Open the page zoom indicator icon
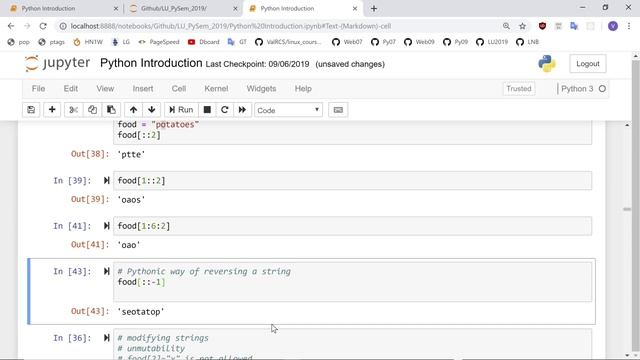This screenshot has height=360, width=640. (x=506, y=26)
